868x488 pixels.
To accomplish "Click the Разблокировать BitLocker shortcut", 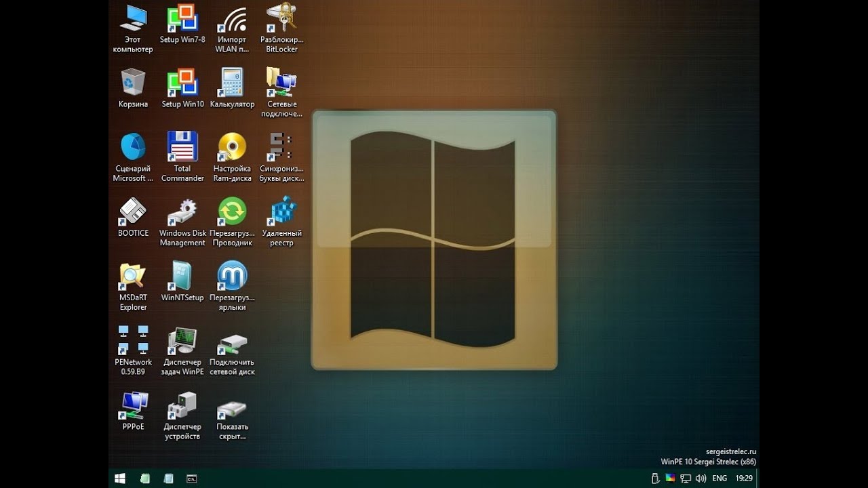I will [281, 28].
